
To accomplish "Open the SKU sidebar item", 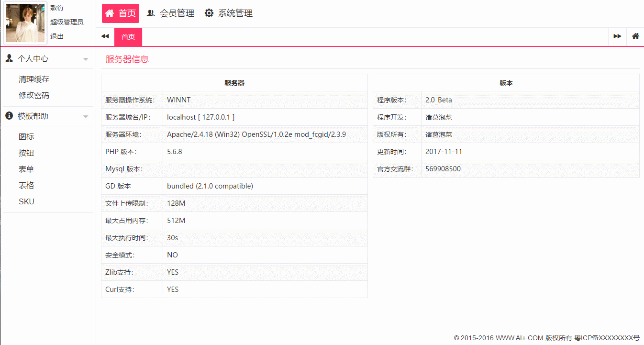I will click(x=26, y=202).
